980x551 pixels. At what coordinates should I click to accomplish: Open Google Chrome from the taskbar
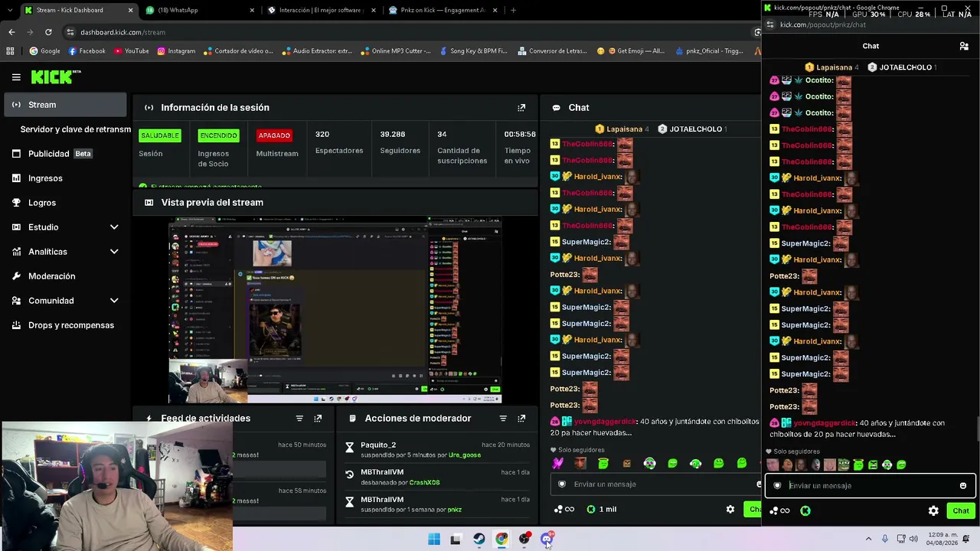click(x=501, y=539)
